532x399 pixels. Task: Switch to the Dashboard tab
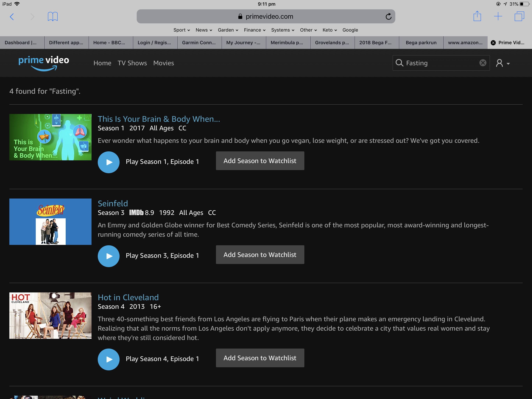[22, 43]
